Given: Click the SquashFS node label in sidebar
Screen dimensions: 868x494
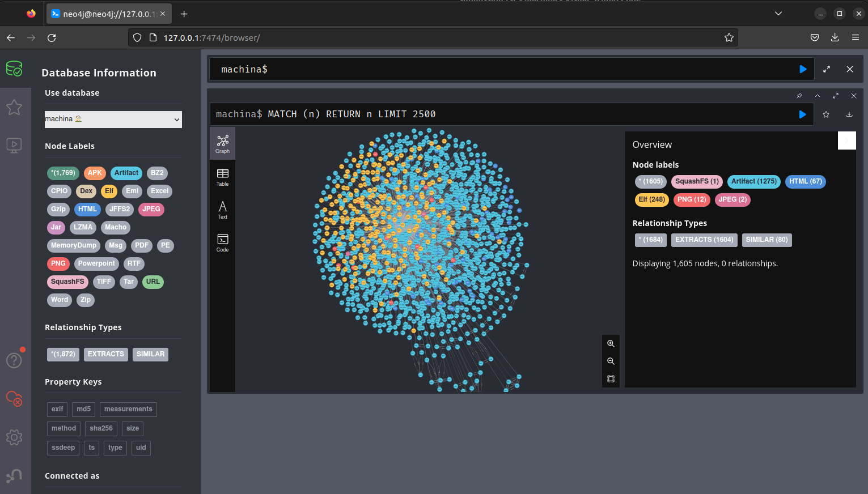Looking at the screenshot, I should point(67,282).
